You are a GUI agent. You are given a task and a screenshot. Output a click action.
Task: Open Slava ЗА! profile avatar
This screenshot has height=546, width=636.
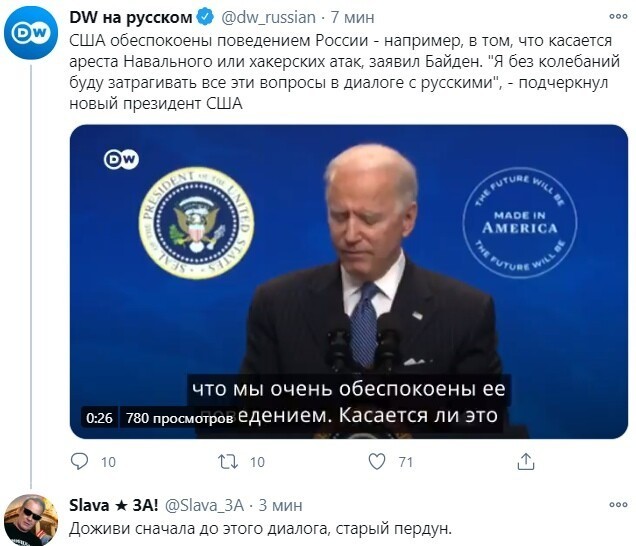pyautogui.click(x=31, y=520)
